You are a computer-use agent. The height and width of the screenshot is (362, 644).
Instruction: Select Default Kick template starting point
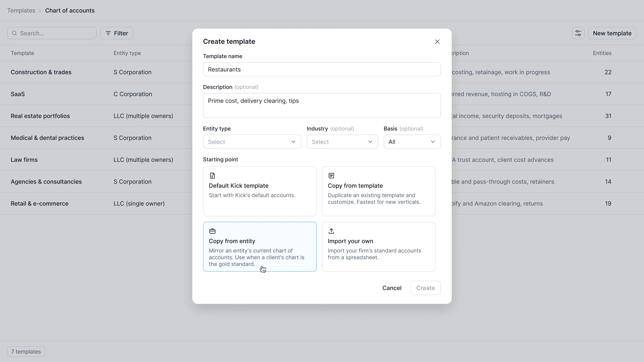point(260,191)
